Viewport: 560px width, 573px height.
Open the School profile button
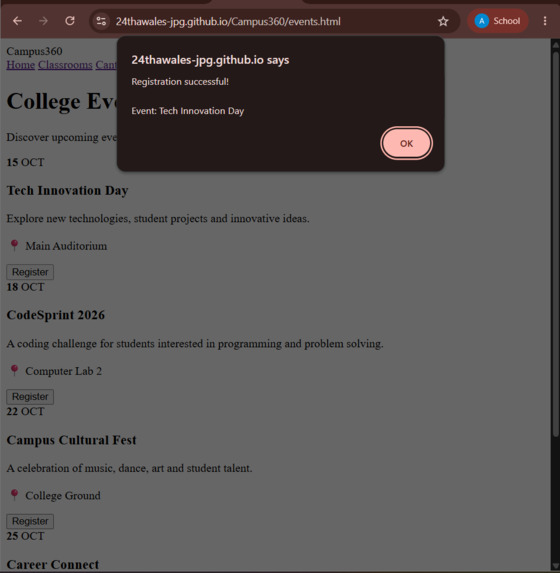pos(497,21)
